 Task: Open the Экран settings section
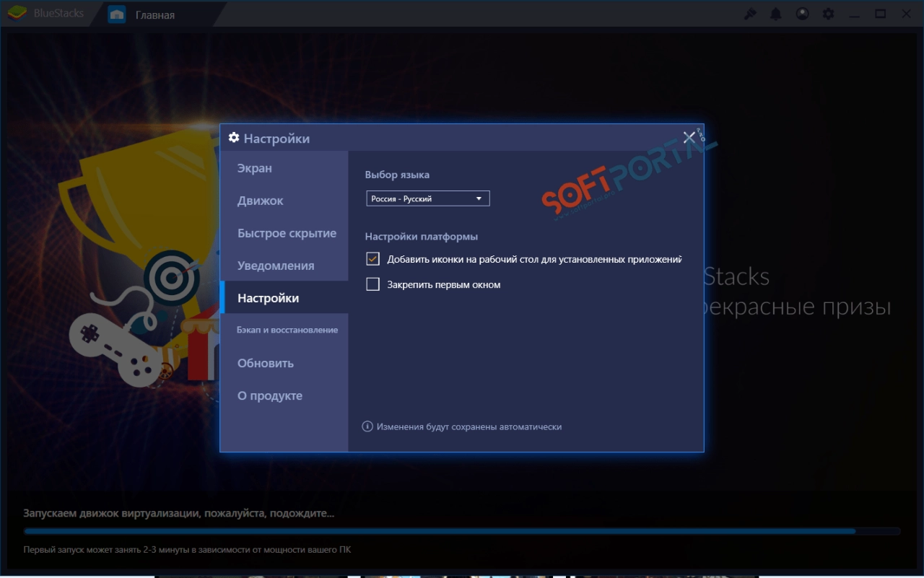(284, 168)
